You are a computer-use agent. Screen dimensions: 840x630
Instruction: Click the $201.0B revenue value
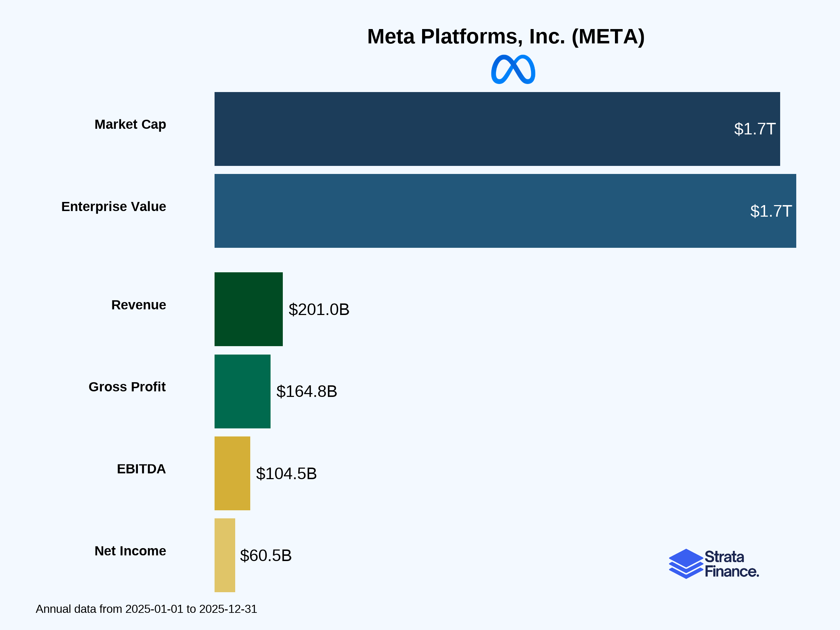click(x=319, y=309)
